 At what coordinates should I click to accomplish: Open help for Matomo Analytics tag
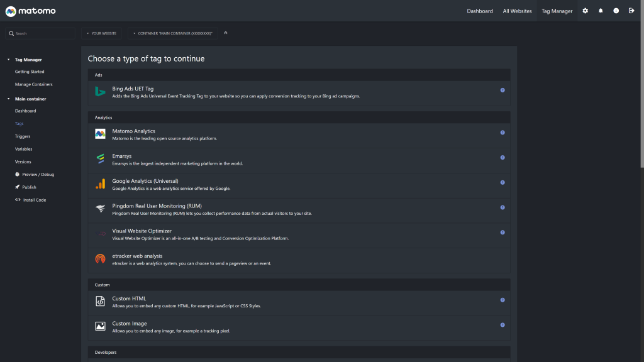[502, 133]
